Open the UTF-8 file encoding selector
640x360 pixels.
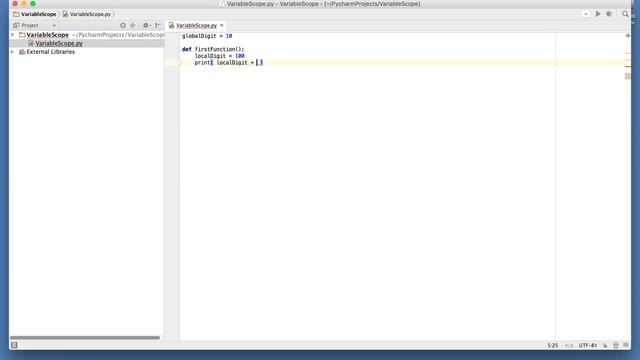pos(588,345)
